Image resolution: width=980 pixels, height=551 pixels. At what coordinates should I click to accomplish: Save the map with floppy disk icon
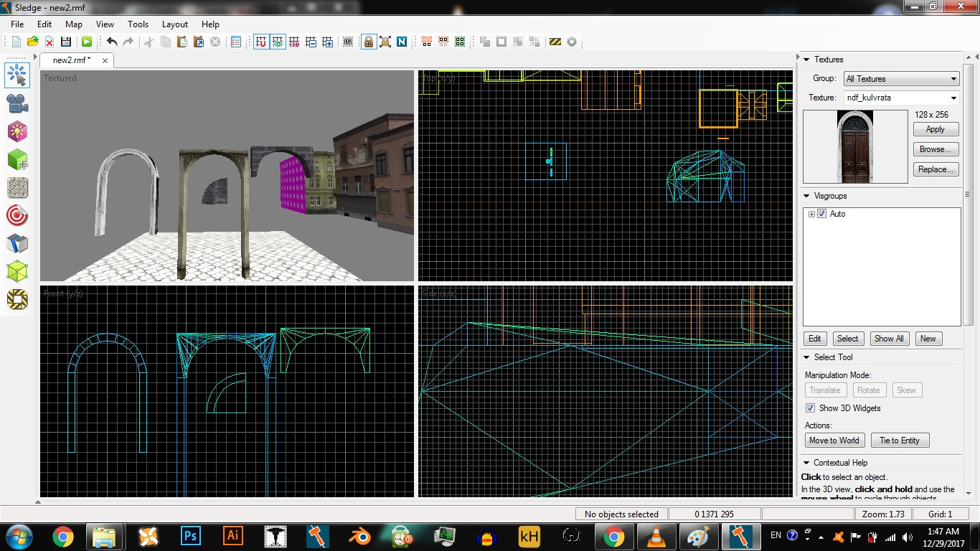click(65, 42)
